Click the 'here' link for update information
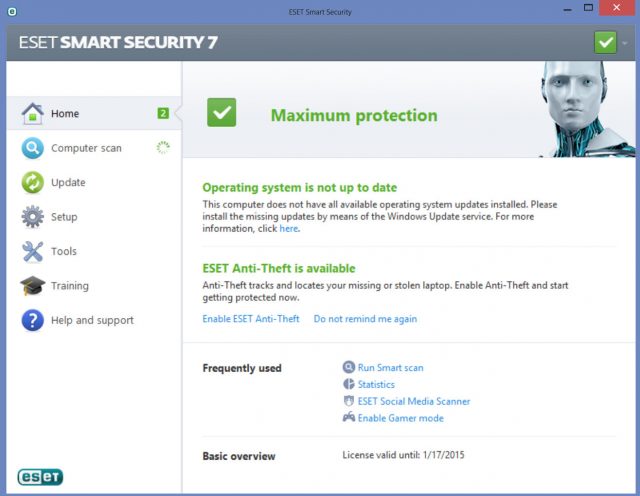Screen dimensions: 640x496 pyautogui.click(x=288, y=228)
